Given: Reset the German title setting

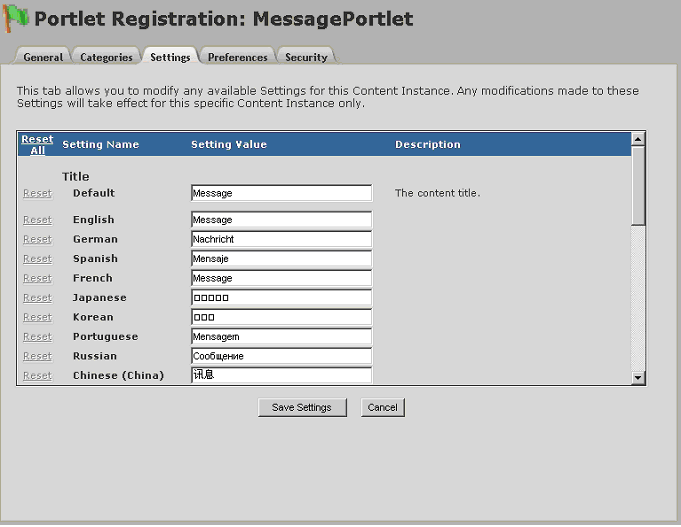Looking at the screenshot, I should tap(37, 239).
